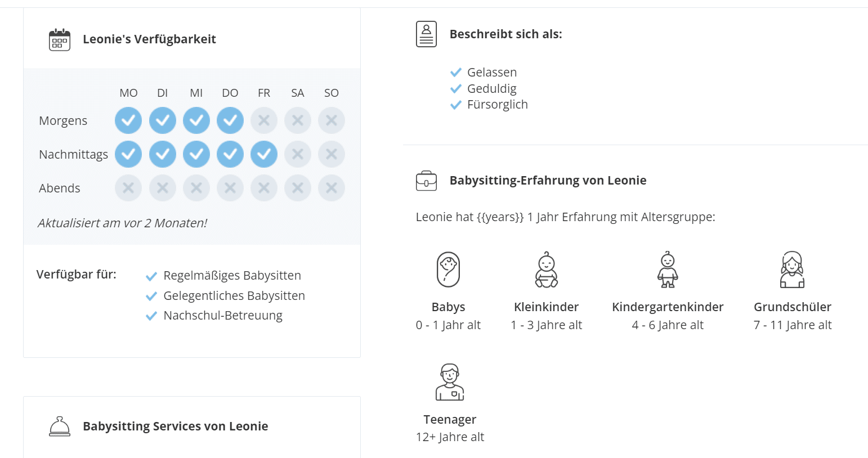Click the child icon above Kindergartenkinder
Viewport: 868px width, 458px height.
coord(668,270)
